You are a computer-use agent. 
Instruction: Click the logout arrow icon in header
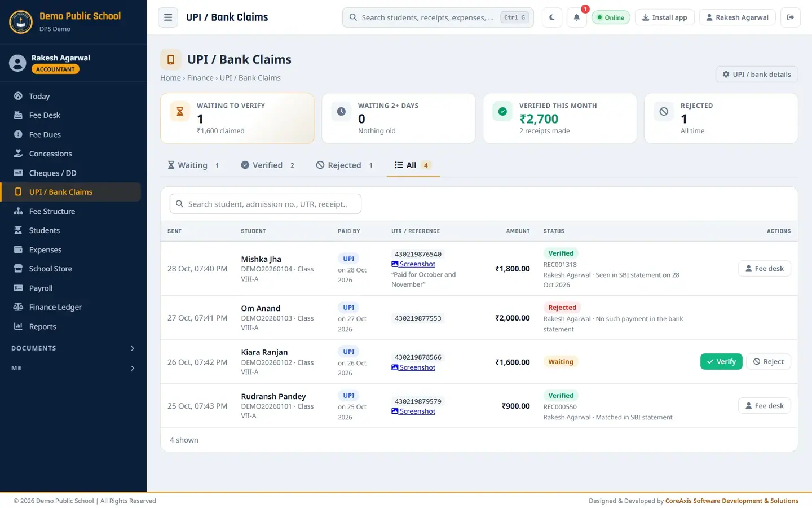(x=791, y=17)
